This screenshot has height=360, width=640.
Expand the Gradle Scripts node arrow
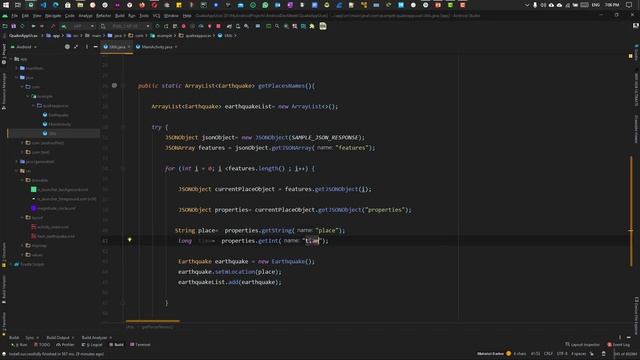(11, 264)
